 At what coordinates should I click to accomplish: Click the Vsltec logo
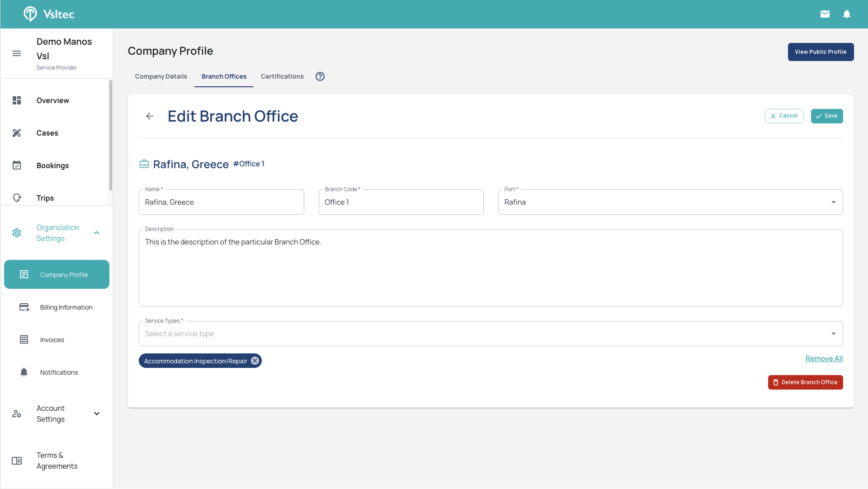pos(49,14)
